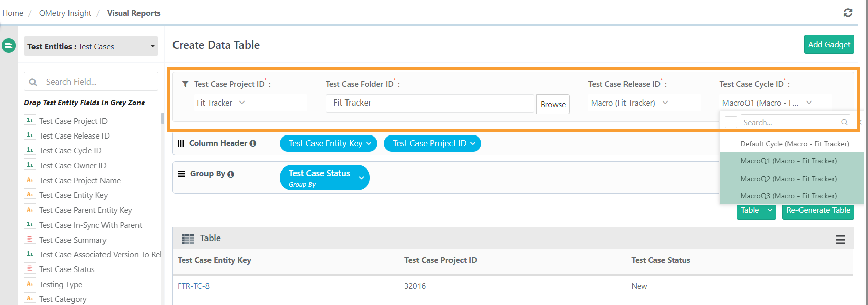The image size is (868, 305).
Task: Click the filter funnel icon
Action: 185,84
